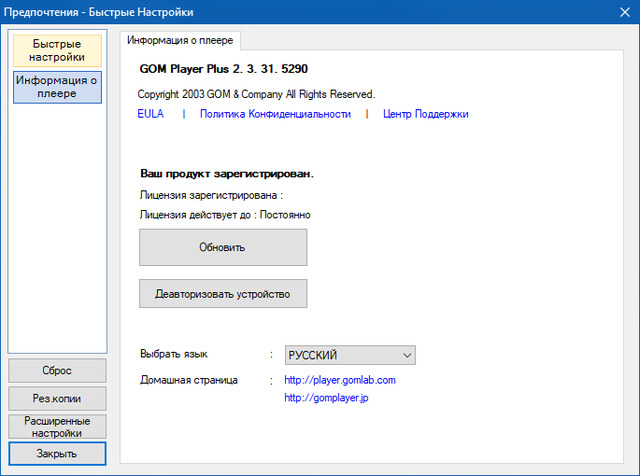Viewport: 640px width, 476px height.
Task: Open the EULA link
Action: (x=151, y=114)
